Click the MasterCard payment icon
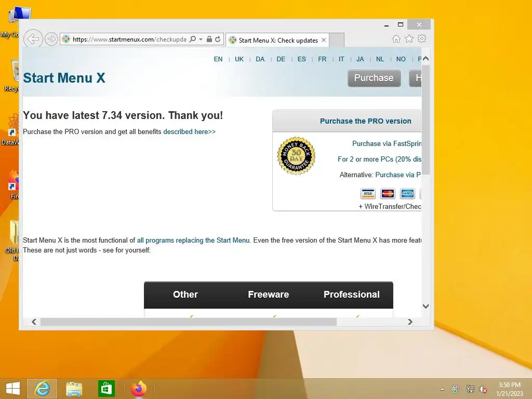Image resolution: width=532 pixels, height=399 pixels. coord(388,194)
